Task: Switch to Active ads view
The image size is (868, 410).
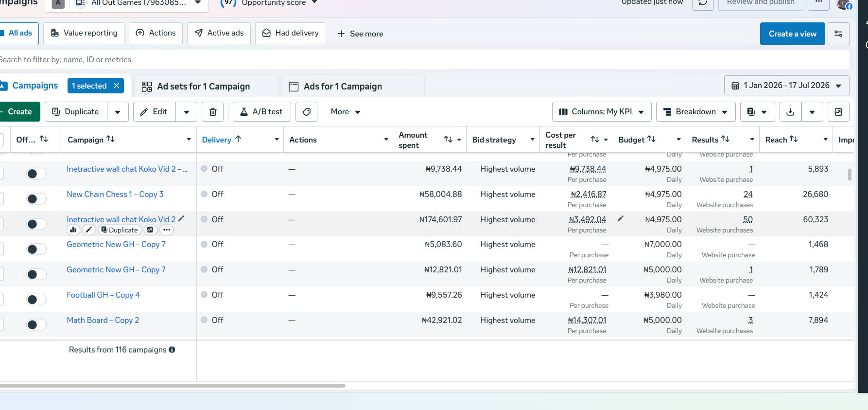Action: coord(219,34)
